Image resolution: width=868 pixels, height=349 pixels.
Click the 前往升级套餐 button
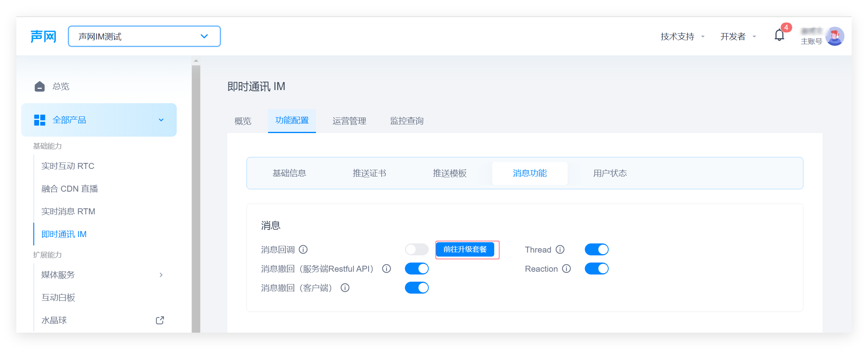tap(465, 249)
